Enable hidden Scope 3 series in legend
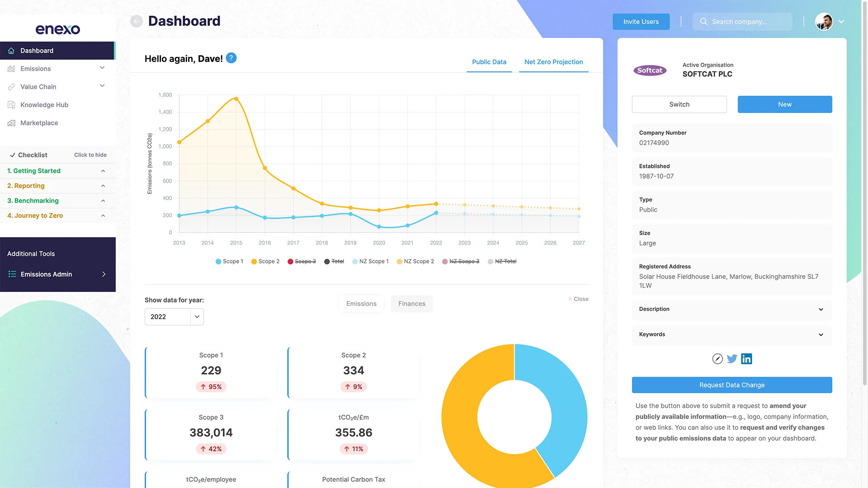This screenshot has width=868, height=488. point(302,261)
